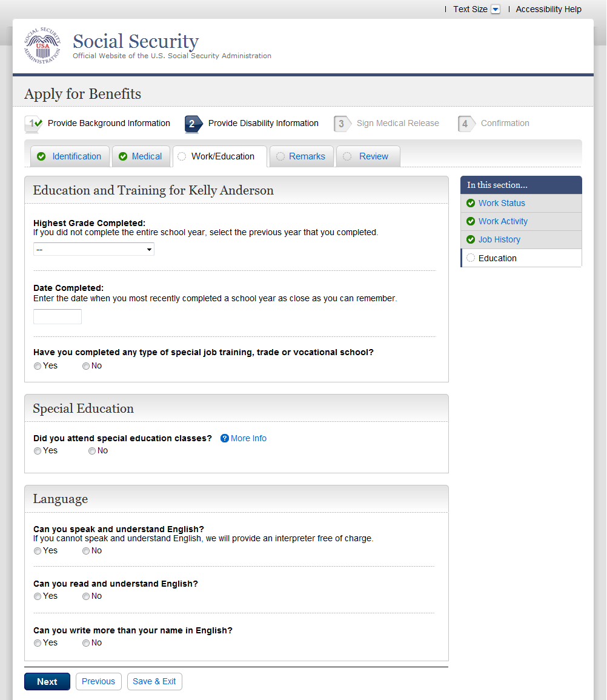Click the green check icon next to Work Status

click(471, 203)
